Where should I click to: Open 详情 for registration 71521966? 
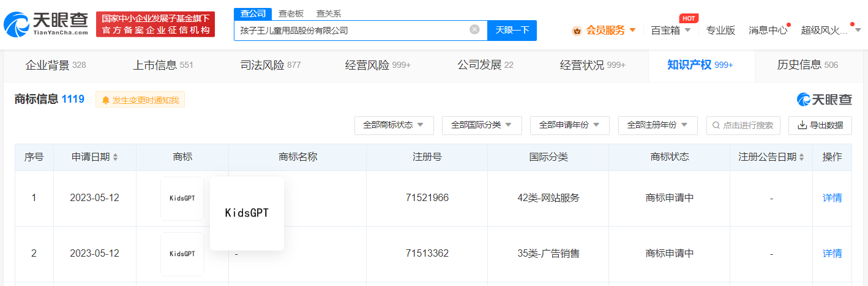pos(832,198)
